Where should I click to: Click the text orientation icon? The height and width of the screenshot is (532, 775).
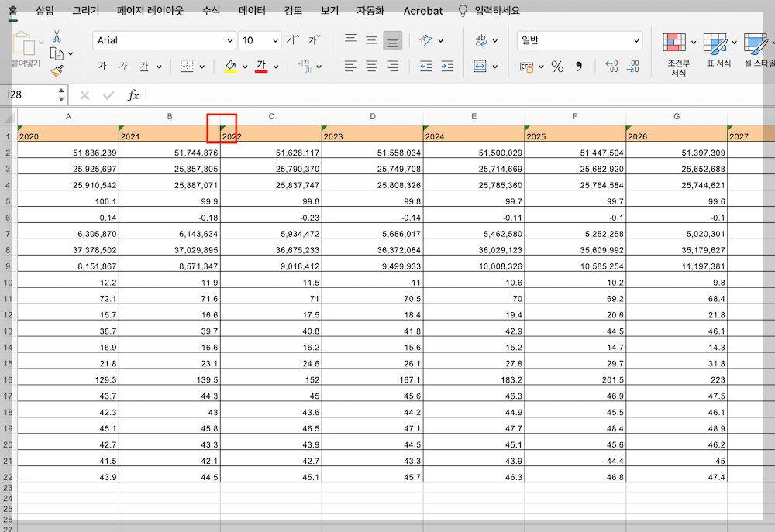coord(426,40)
